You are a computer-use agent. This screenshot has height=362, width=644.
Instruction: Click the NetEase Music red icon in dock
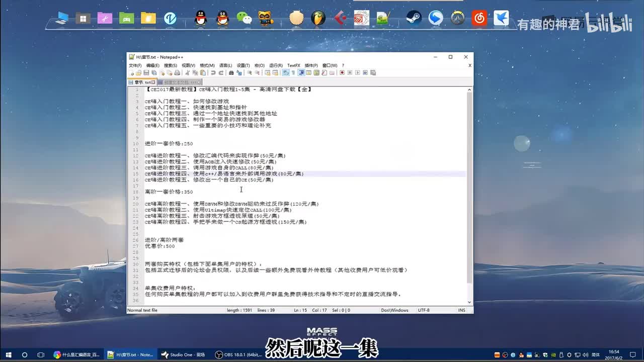[x=479, y=18]
